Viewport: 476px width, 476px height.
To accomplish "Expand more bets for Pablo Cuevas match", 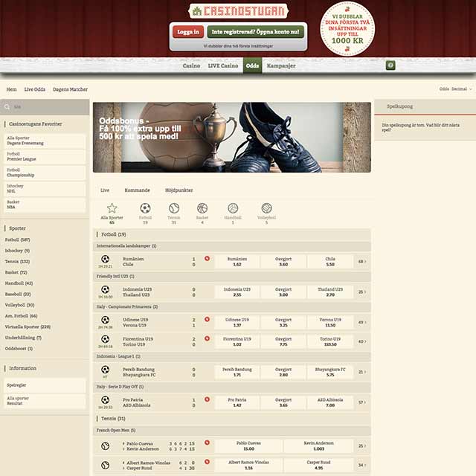I will click(361, 446).
